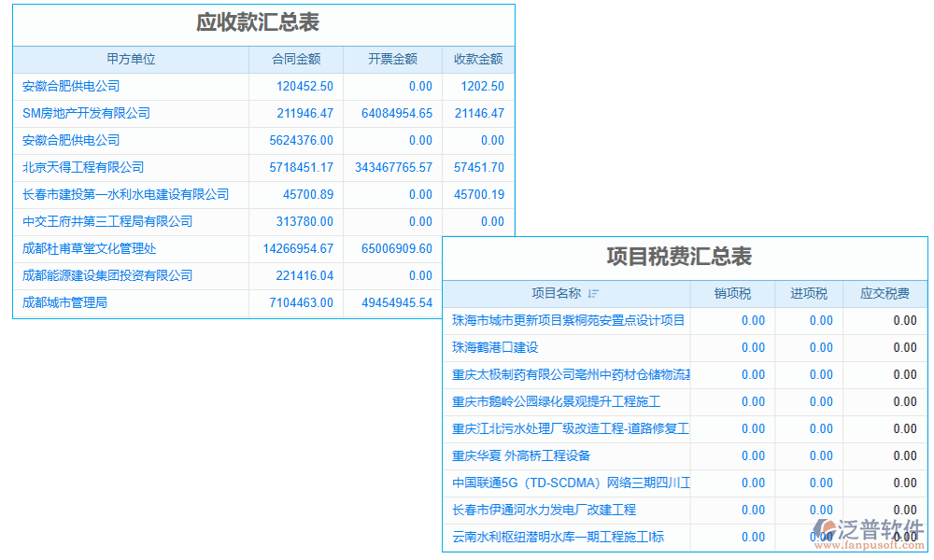
Task: Open 长春市建投第一水利水电建设有限公司 link
Action: (126, 195)
